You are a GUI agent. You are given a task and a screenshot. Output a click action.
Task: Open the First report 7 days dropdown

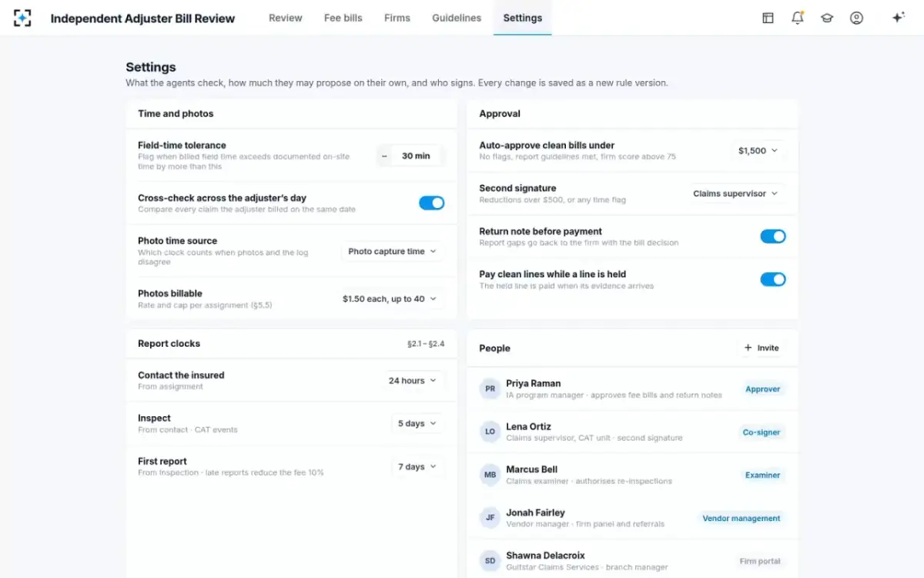pyautogui.click(x=417, y=467)
